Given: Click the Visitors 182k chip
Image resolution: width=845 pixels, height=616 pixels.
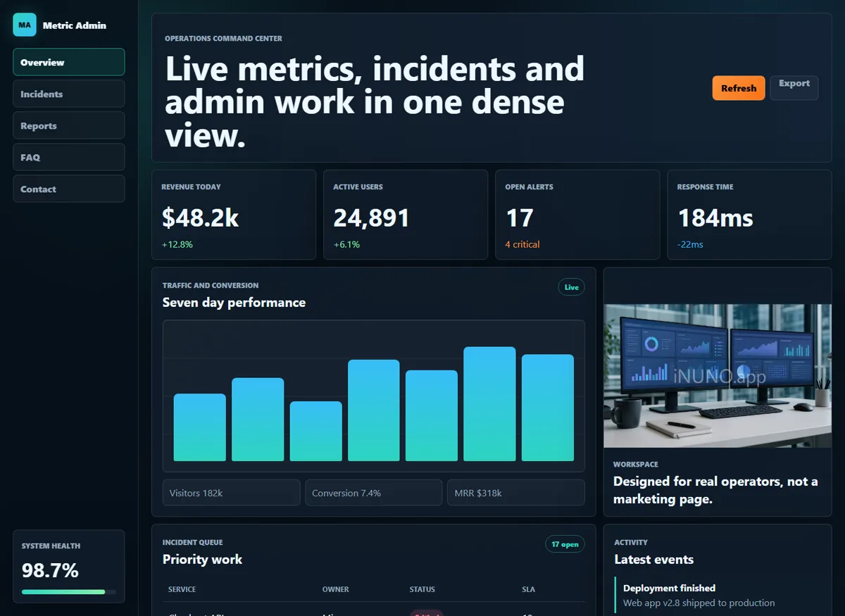Looking at the screenshot, I should (231, 493).
